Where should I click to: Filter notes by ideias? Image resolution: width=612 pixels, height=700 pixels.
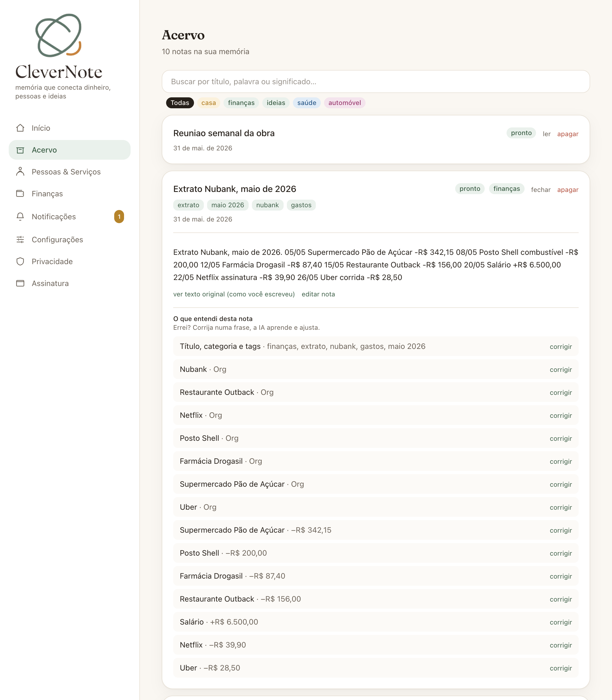276,103
